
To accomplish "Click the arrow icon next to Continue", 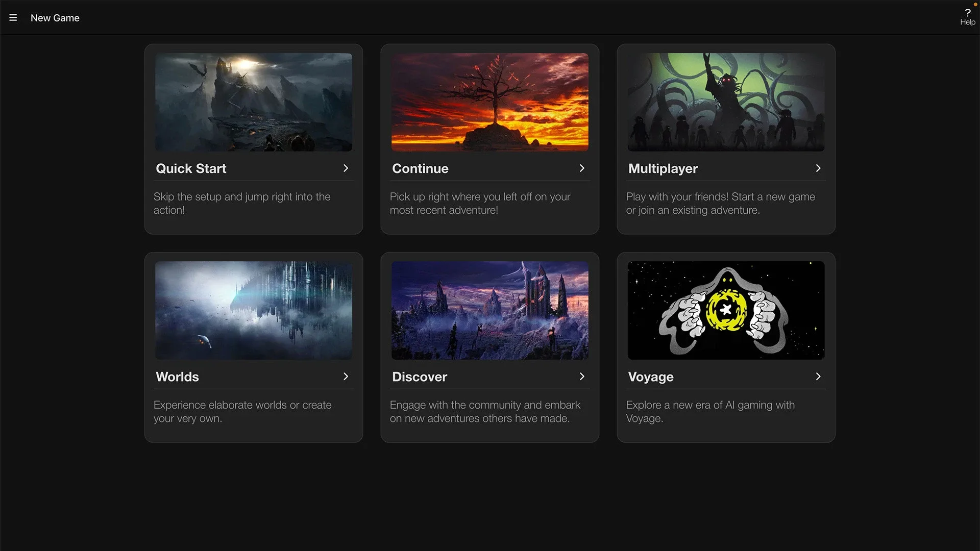I will coord(582,168).
